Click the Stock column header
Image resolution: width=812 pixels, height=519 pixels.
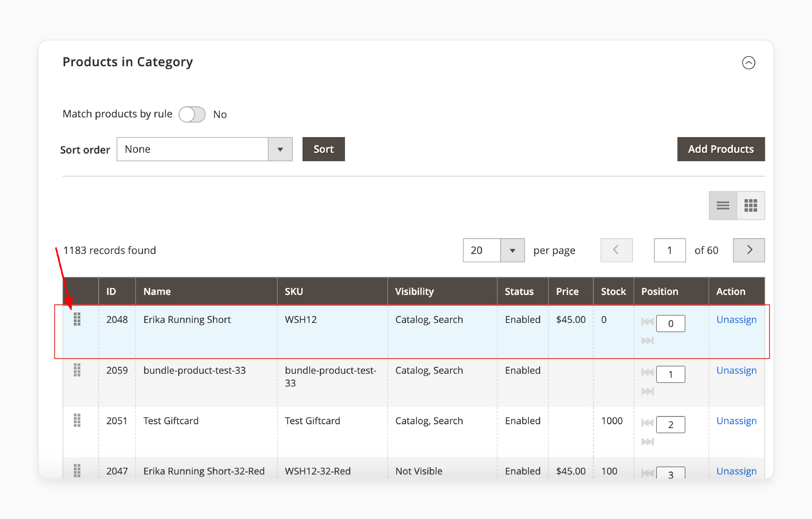[613, 291]
